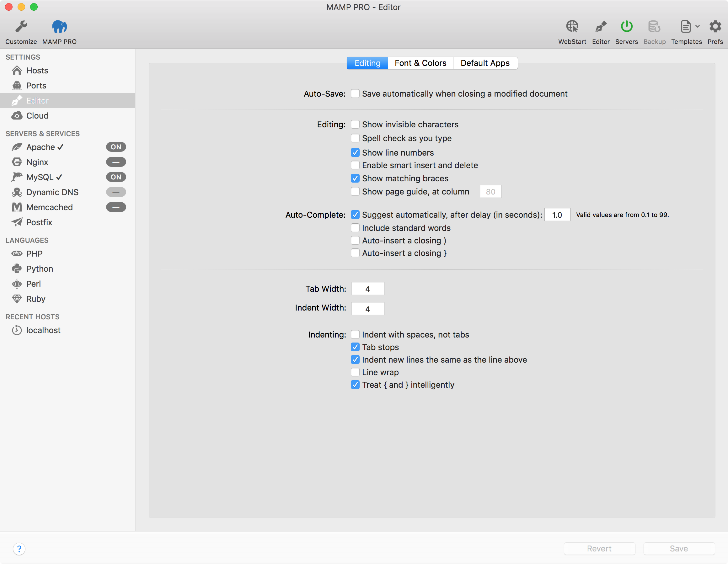
Task: Open help with question mark button
Action: [19, 549]
